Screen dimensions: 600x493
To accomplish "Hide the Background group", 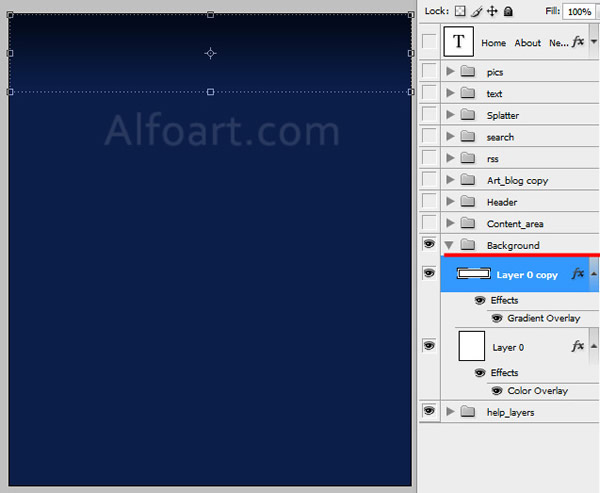I will [x=429, y=244].
